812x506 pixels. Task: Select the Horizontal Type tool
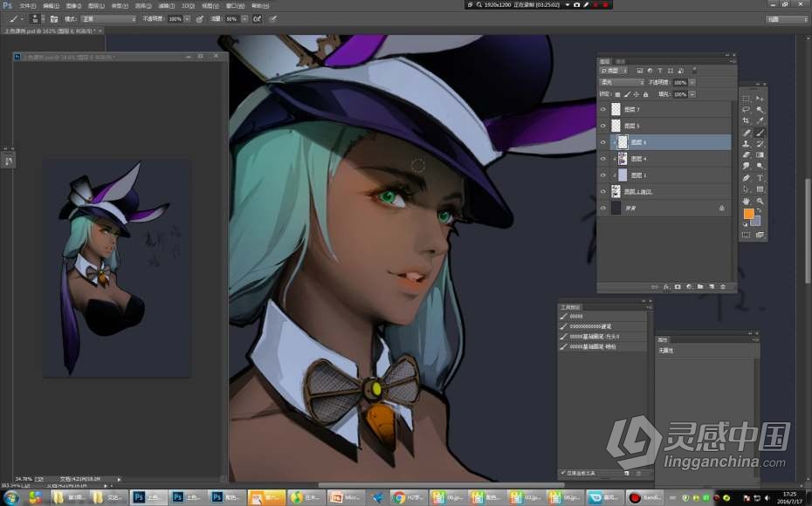760,177
